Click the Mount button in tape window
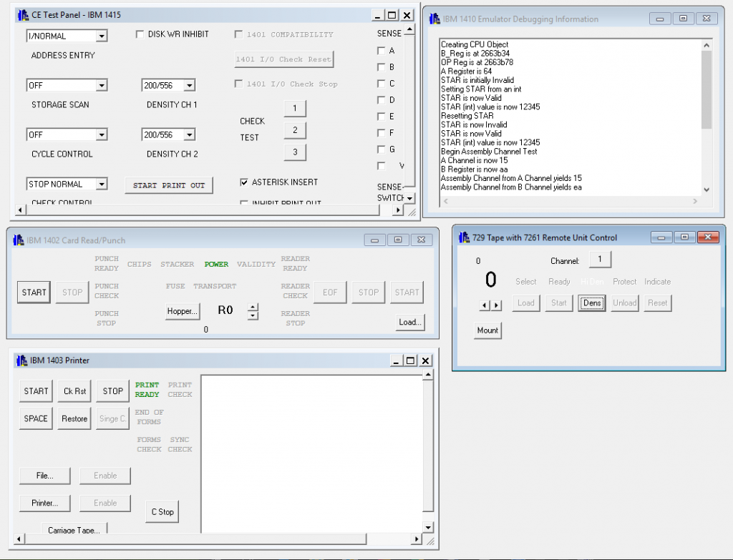 (x=487, y=330)
